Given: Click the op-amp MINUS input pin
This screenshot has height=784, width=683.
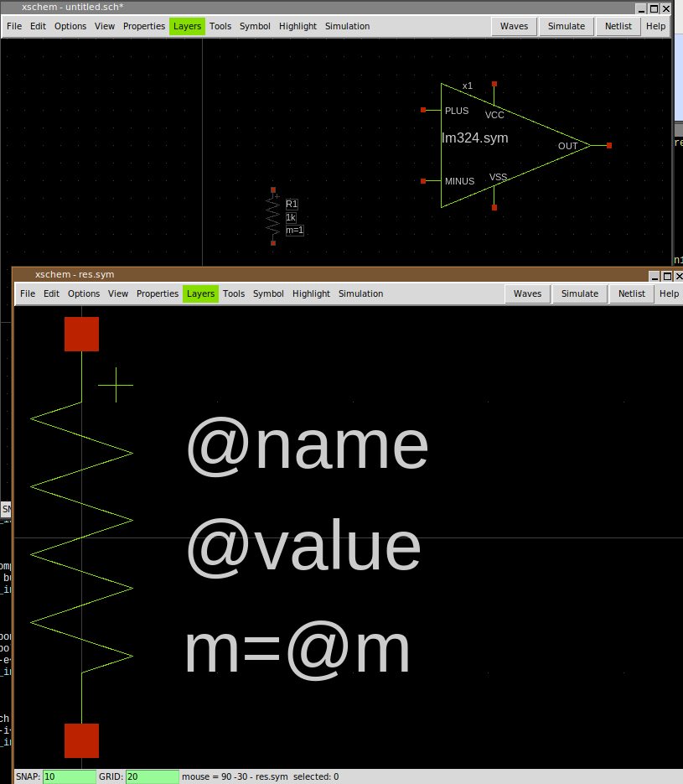Looking at the screenshot, I should (x=424, y=181).
